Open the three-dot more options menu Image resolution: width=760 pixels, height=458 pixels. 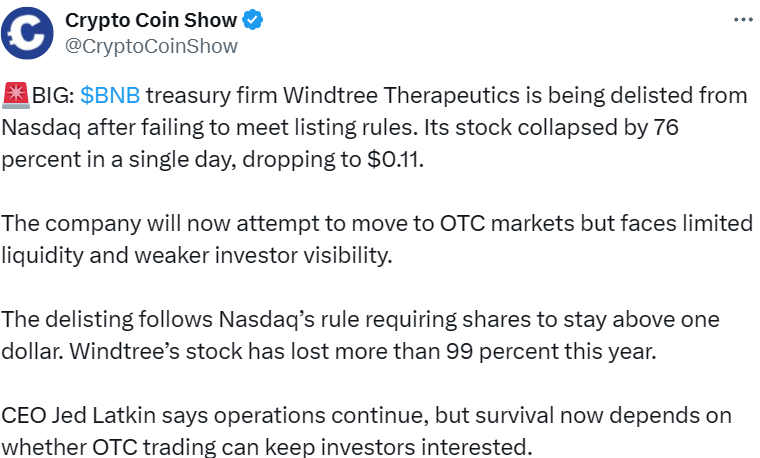[x=743, y=20]
